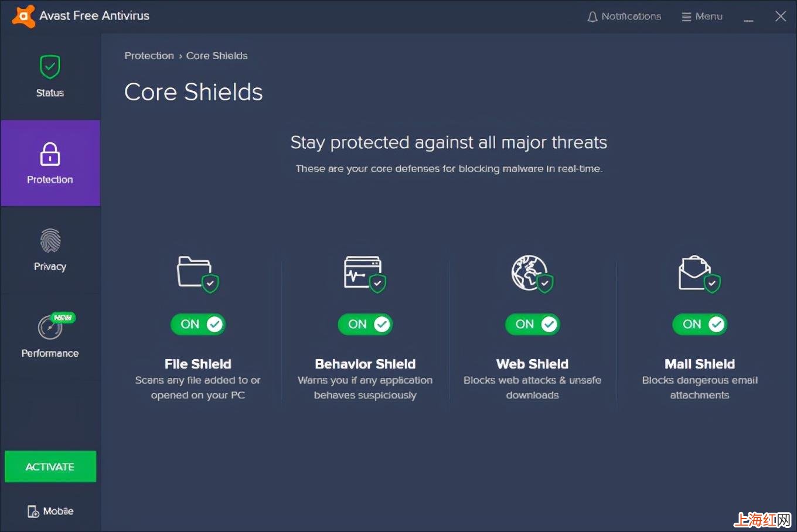Click the Web Shield globe icon
Viewport: 797px width, 532px height.
tap(532, 274)
